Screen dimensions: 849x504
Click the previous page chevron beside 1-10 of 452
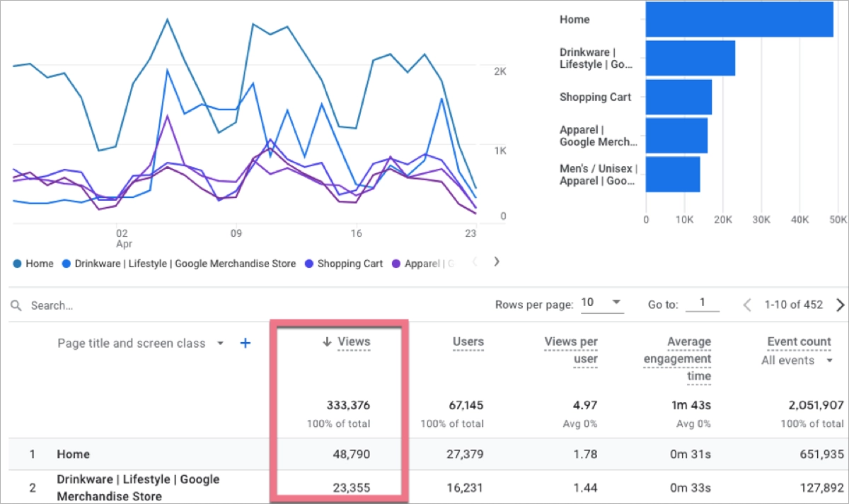click(x=747, y=305)
